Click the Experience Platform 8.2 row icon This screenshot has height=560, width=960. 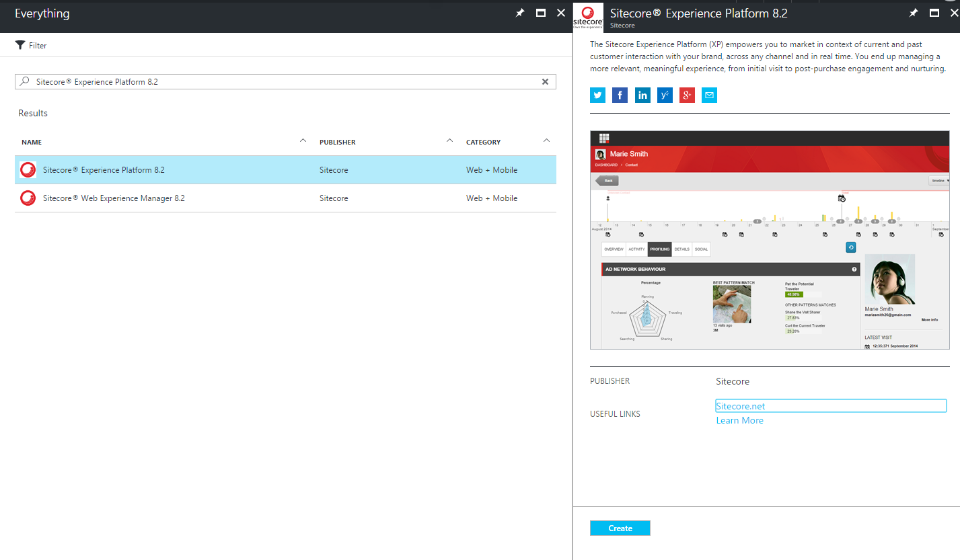(x=28, y=170)
